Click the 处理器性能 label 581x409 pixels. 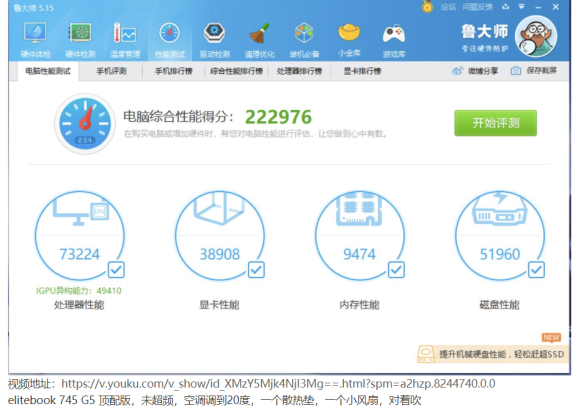click(79, 305)
